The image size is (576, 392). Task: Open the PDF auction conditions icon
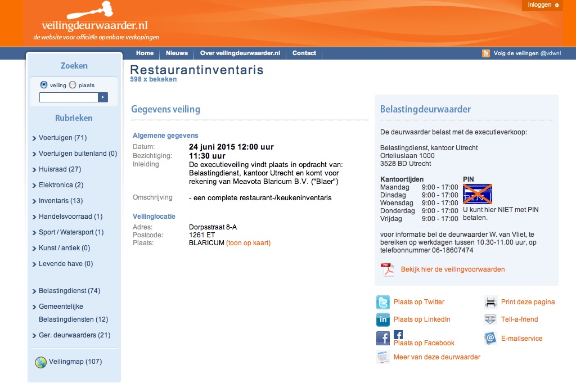pyautogui.click(x=388, y=269)
